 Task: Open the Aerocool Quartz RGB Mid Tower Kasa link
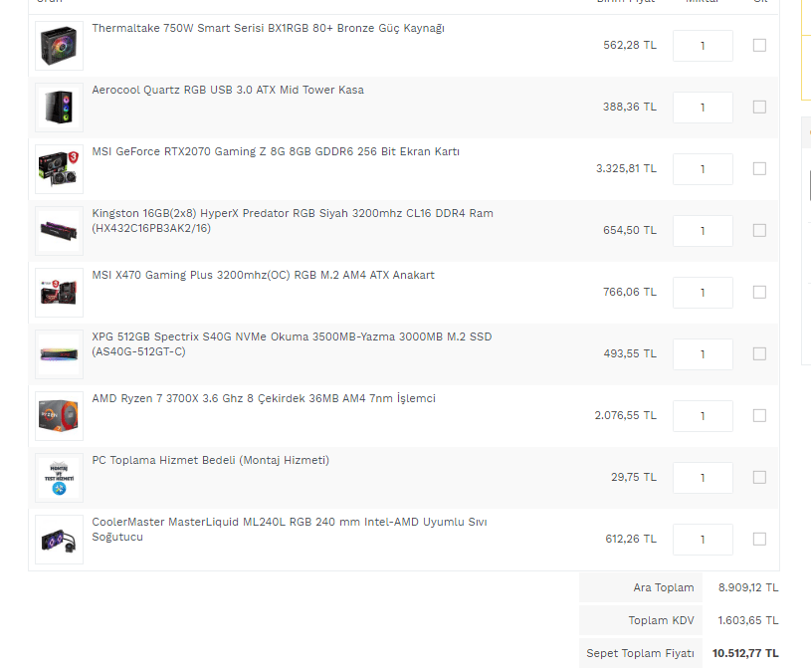point(228,90)
